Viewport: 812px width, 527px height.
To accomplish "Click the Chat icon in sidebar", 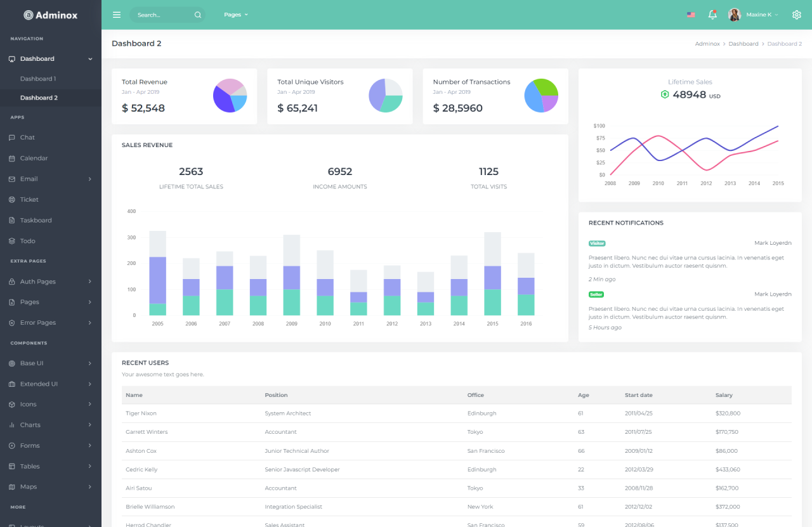I will tap(12, 138).
